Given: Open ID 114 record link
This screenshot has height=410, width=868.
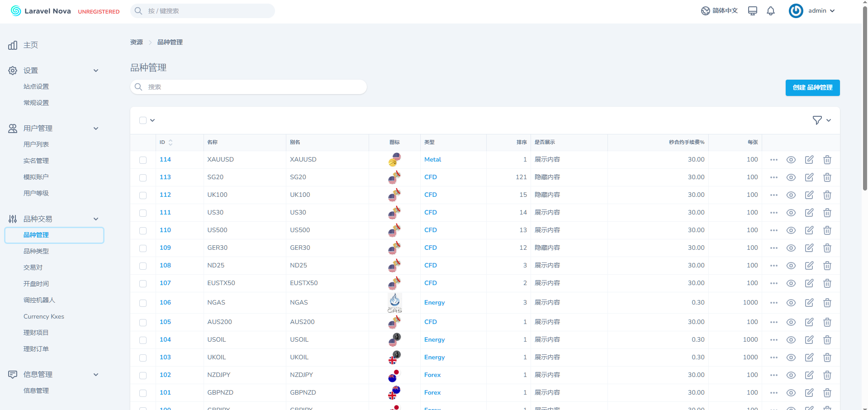Looking at the screenshot, I should [165, 160].
